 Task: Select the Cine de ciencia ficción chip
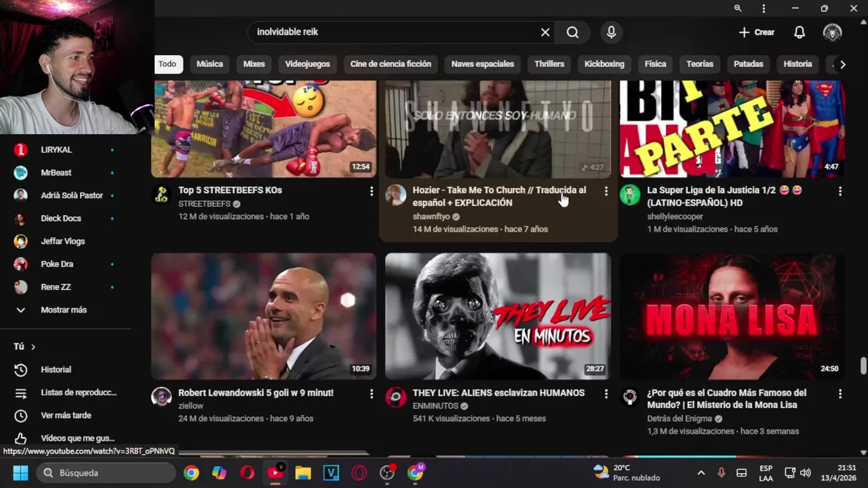coord(391,64)
